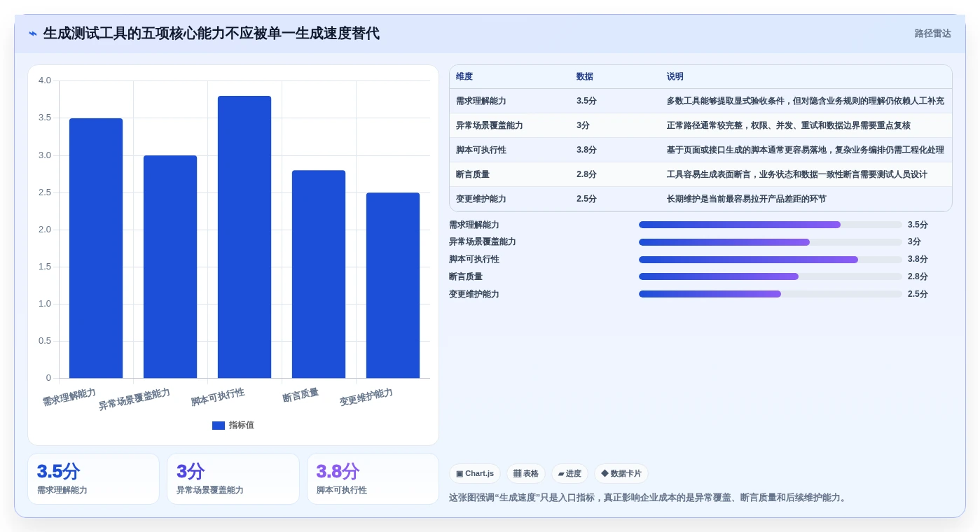
Task: Select the Chart.js chip
Action: click(x=475, y=474)
